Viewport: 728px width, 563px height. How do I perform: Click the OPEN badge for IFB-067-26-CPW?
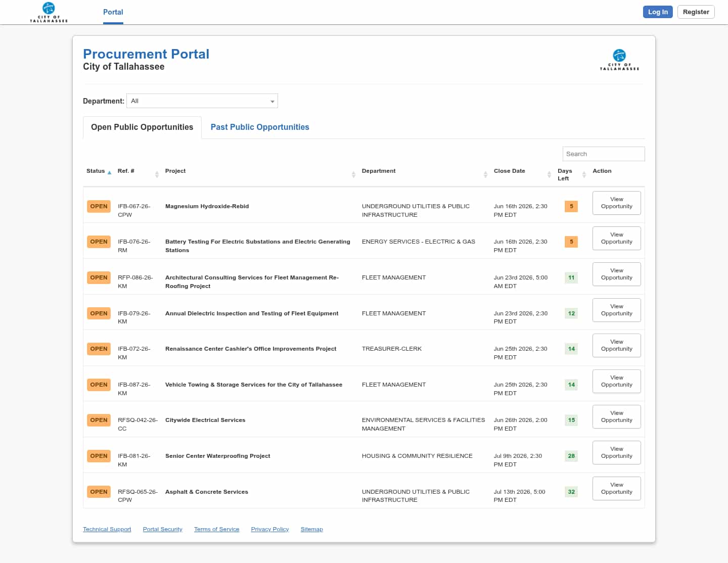99,206
